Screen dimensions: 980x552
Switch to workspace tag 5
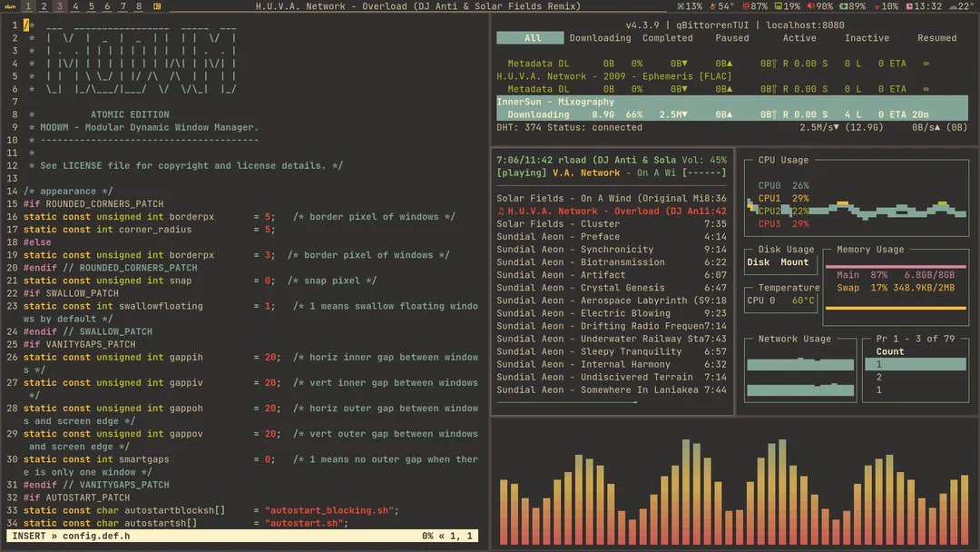pos(91,5)
